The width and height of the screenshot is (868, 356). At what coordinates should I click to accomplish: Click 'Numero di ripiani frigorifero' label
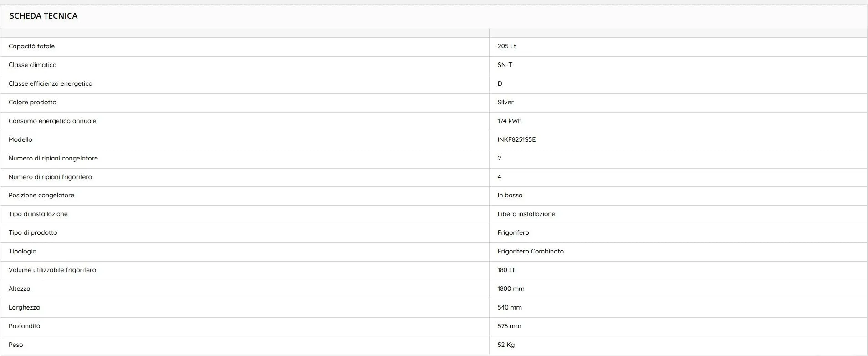pos(50,177)
